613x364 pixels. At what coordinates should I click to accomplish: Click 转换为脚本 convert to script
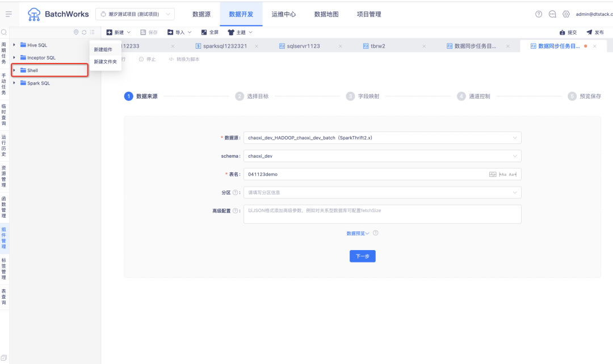(184, 60)
